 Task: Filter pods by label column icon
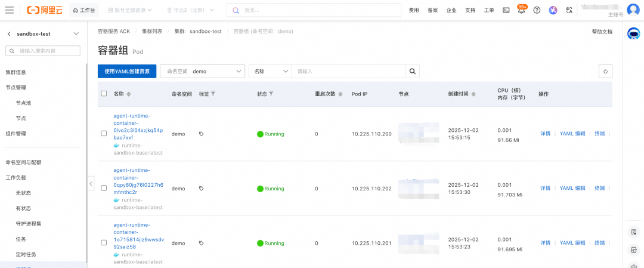point(213,94)
